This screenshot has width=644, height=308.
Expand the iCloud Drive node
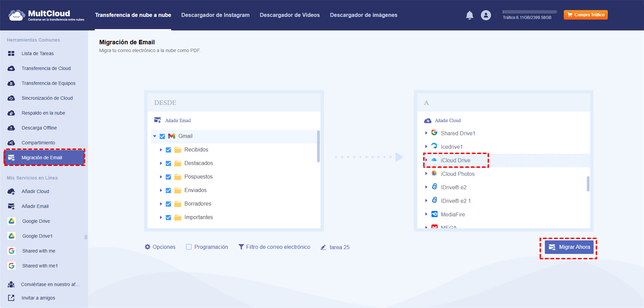pos(426,160)
